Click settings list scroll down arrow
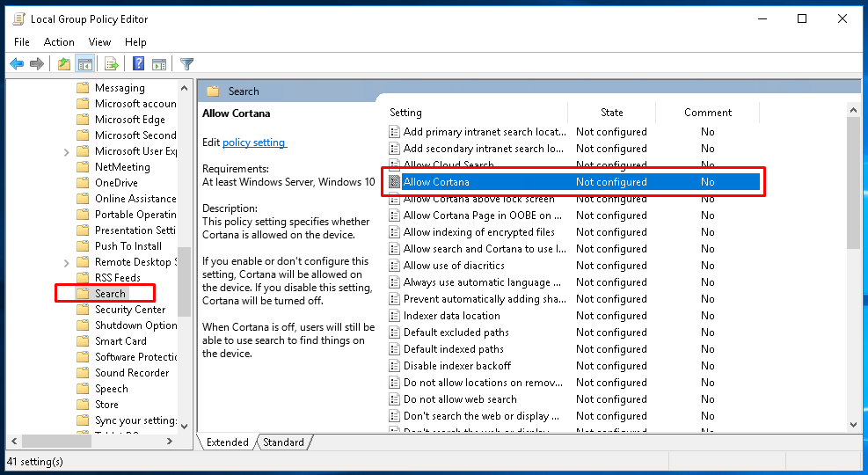Viewport: 868px width, 475px height. pyautogui.click(x=853, y=425)
